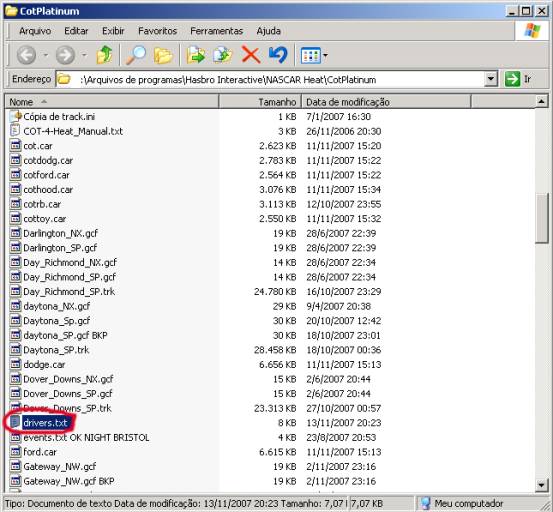This screenshot has width=553, height=512.
Task: Select the Day_Richmond_SP.gcf file name
Action: [x=69, y=277]
